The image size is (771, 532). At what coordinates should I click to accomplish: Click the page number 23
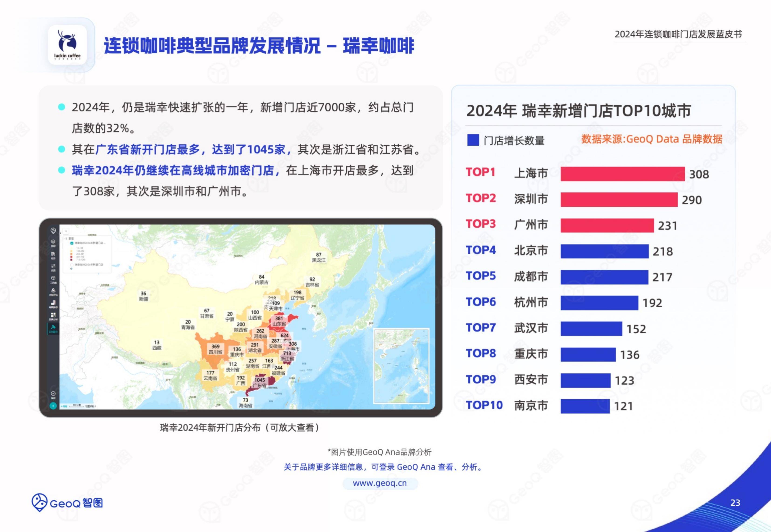[735, 503]
